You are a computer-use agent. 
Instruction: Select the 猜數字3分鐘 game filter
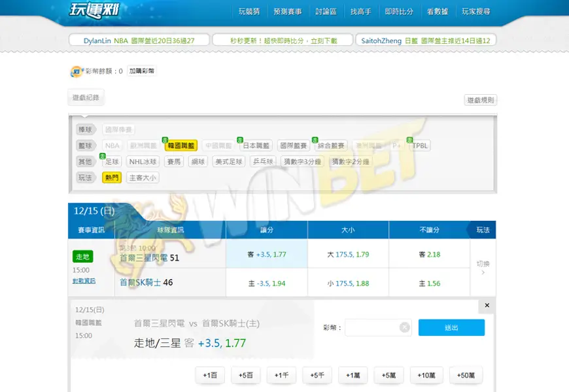click(x=303, y=161)
